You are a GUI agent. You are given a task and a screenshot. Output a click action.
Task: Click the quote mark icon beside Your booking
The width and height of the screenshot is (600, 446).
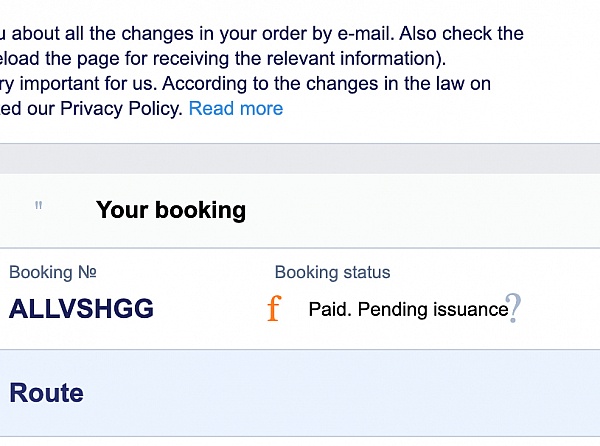[39, 207]
